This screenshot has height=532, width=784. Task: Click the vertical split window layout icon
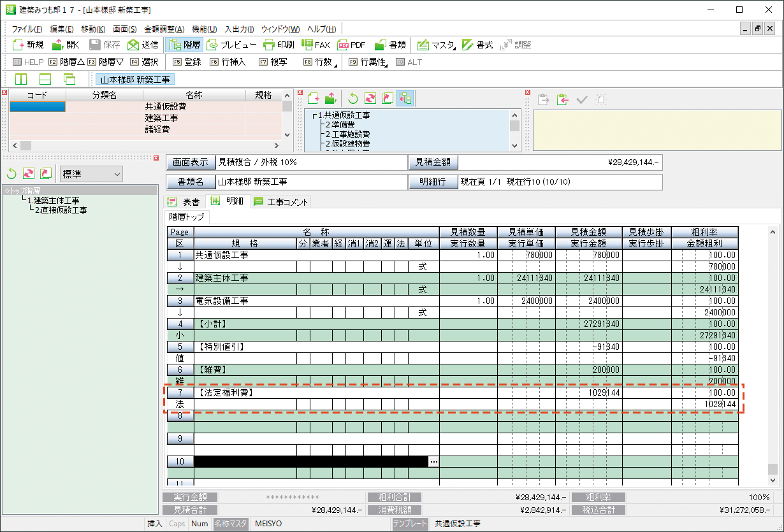(21, 79)
